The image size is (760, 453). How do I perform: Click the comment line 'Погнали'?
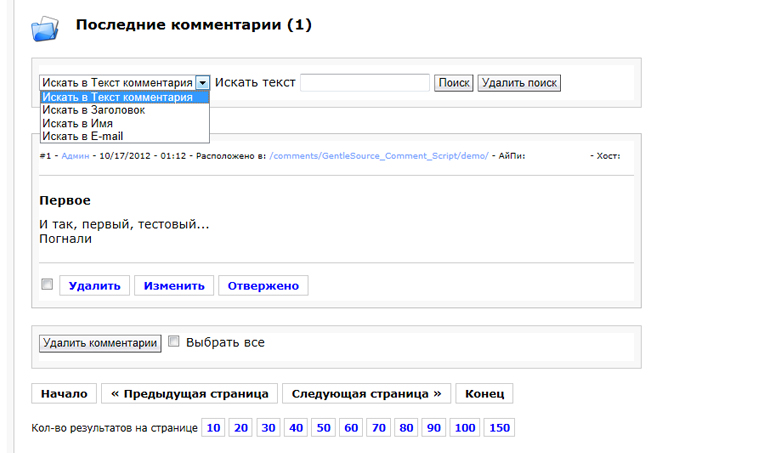pyautogui.click(x=65, y=239)
